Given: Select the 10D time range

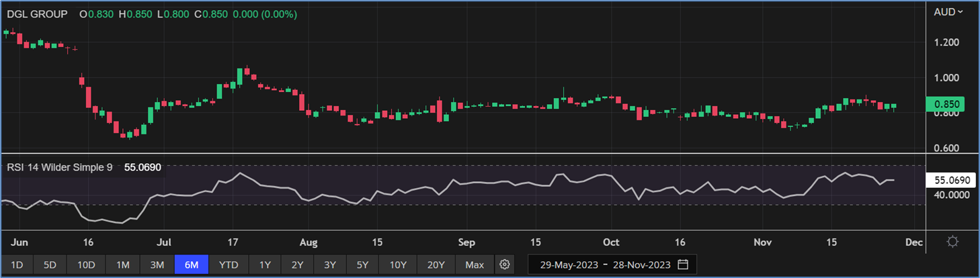Looking at the screenshot, I should pos(86,265).
